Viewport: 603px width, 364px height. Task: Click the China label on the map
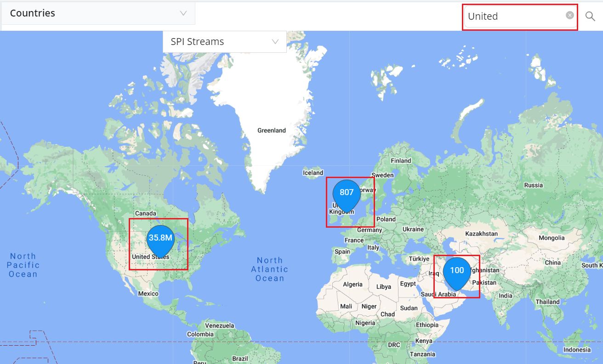[553, 263]
